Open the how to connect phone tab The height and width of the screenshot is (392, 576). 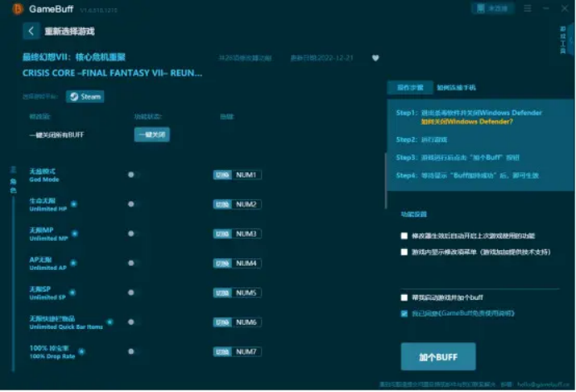pos(456,87)
